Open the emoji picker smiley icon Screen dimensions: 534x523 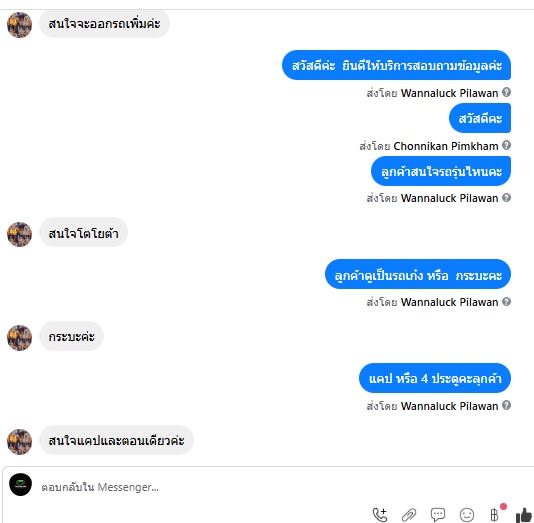pyautogui.click(x=467, y=515)
